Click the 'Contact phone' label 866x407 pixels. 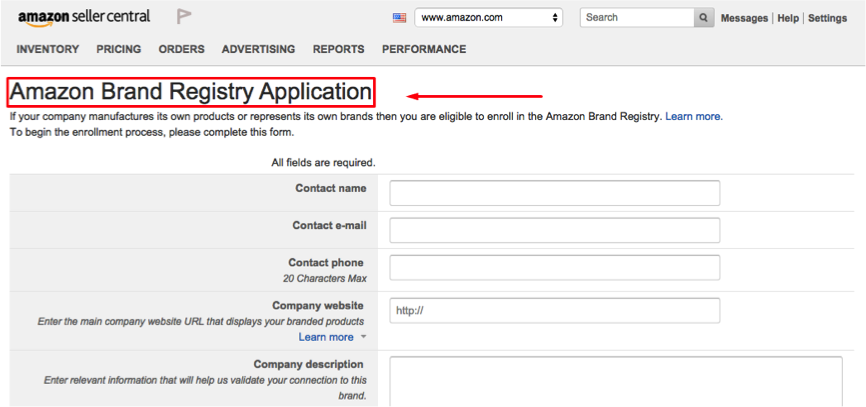pos(326,262)
